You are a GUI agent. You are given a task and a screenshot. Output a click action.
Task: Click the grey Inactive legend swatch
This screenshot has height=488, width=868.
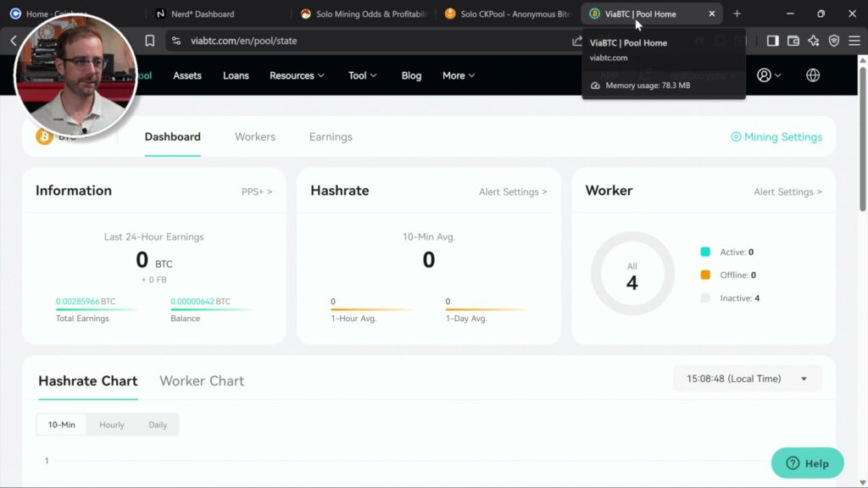pos(705,298)
